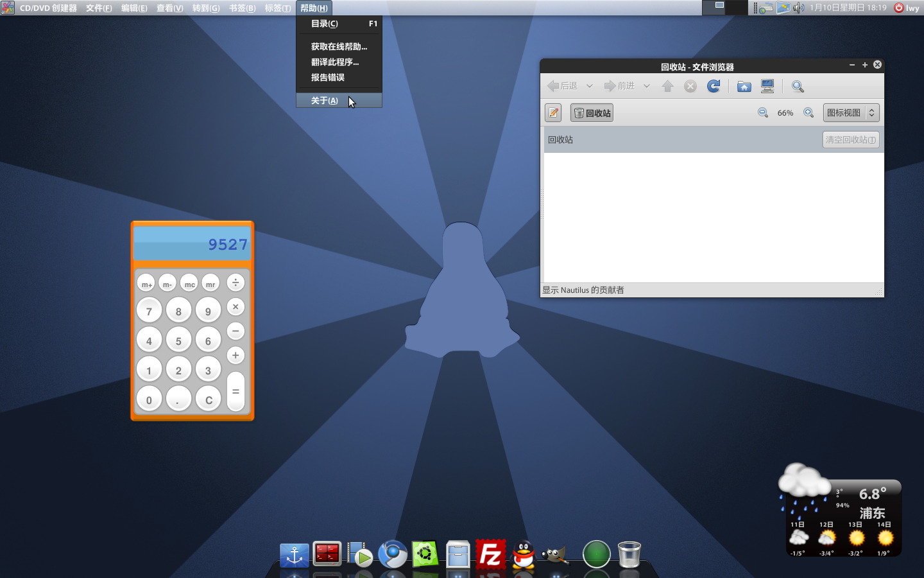Click calculator mc button

pos(190,284)
